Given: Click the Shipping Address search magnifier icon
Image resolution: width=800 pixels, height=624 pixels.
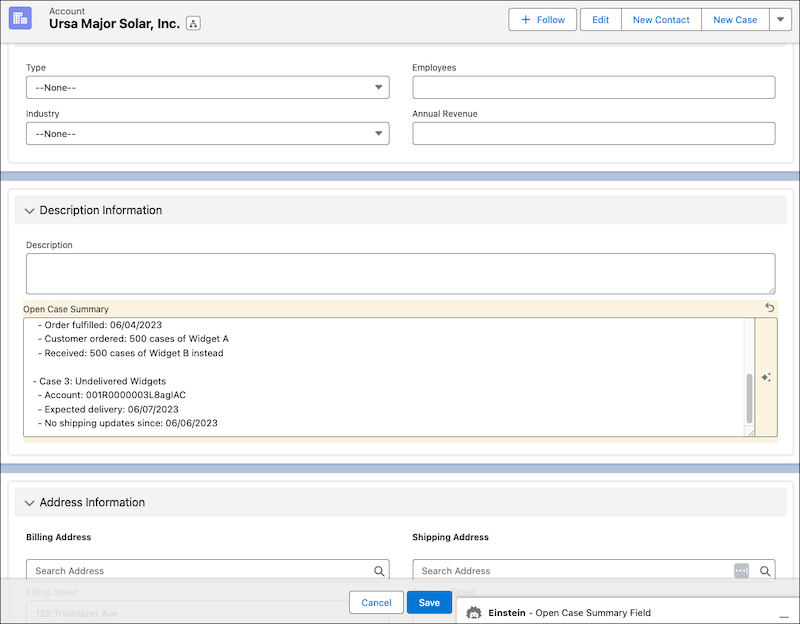Looking at the screenshot, I should point(765,571).
